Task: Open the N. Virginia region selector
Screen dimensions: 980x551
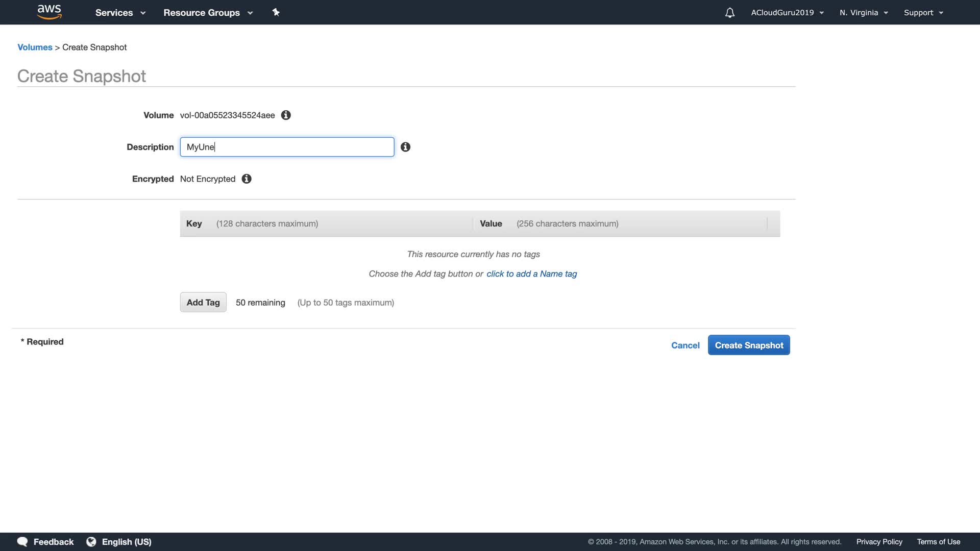Action: coord(863,13)
